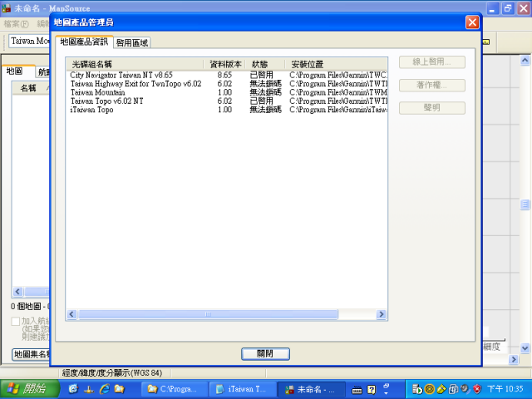
Task: Select the iTaiwan Topo product row
Action: 227,110
